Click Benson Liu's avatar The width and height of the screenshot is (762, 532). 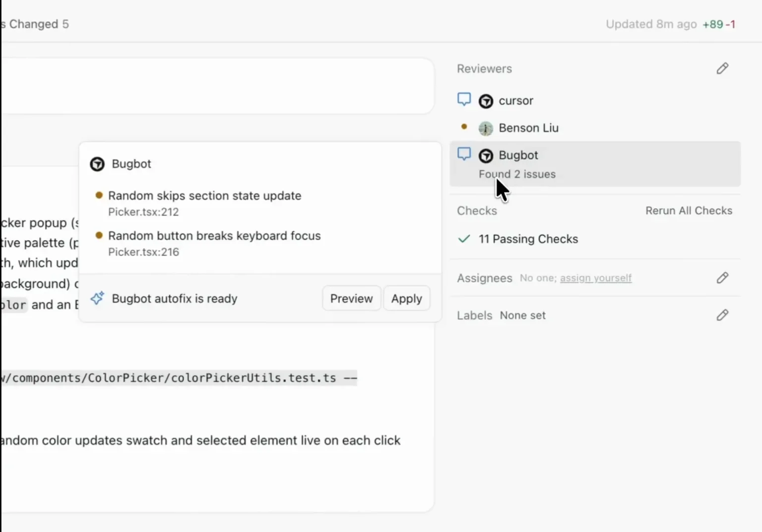[x=486, y=128]
